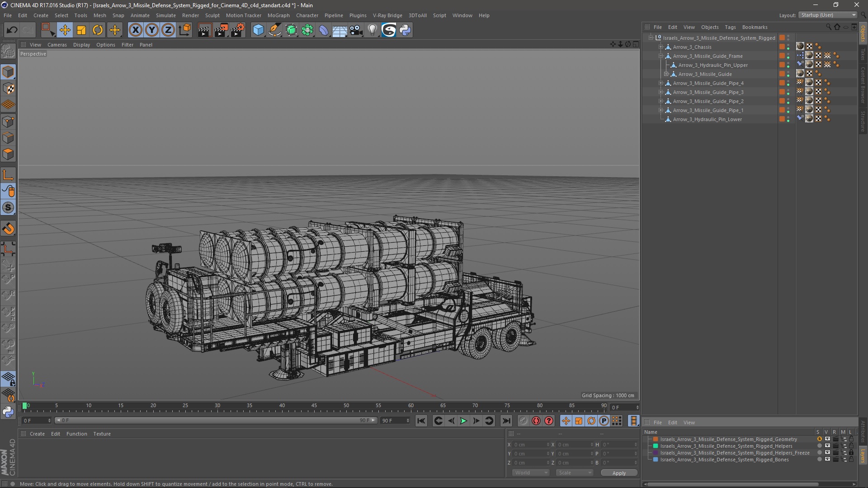This screenshot has width=868, height=488.
Task: Select the Scale tool
Action: 81,30
